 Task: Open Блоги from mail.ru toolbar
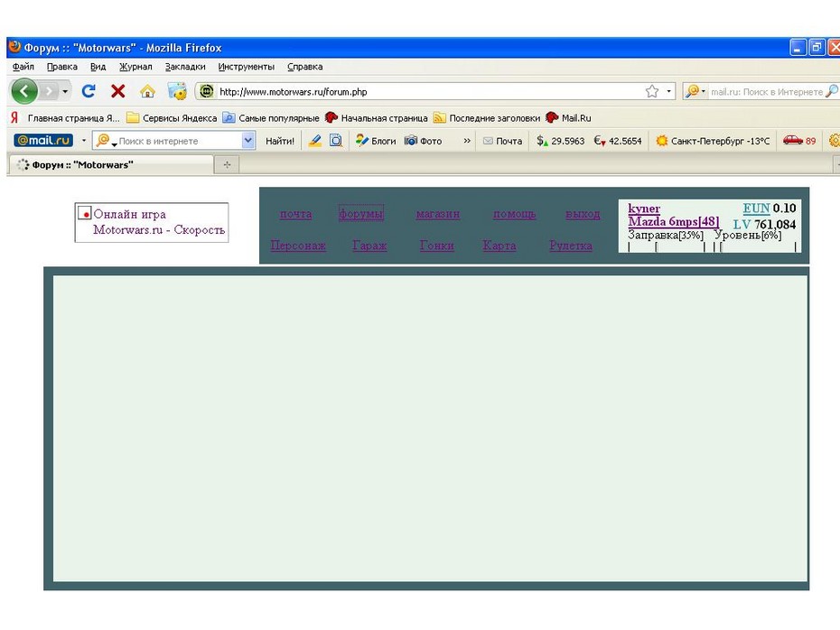pos(376,141)
